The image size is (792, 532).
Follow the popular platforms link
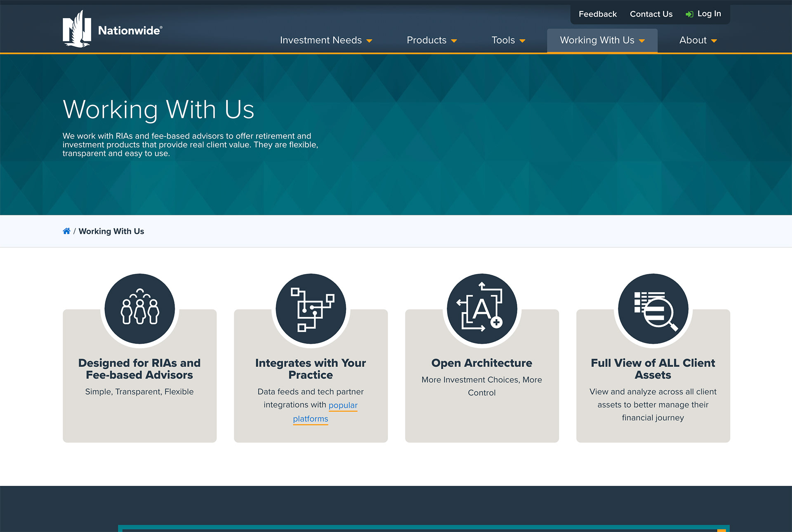pyautogui.click(x=343, y=405)
